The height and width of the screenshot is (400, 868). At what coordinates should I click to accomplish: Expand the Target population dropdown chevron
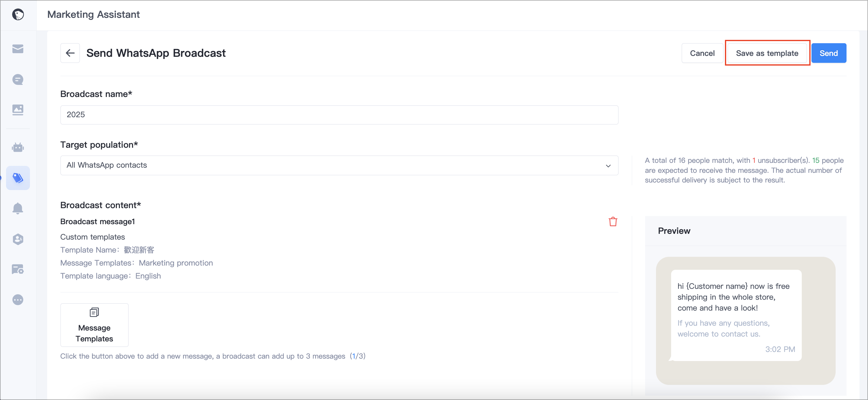tap(608, 166)
